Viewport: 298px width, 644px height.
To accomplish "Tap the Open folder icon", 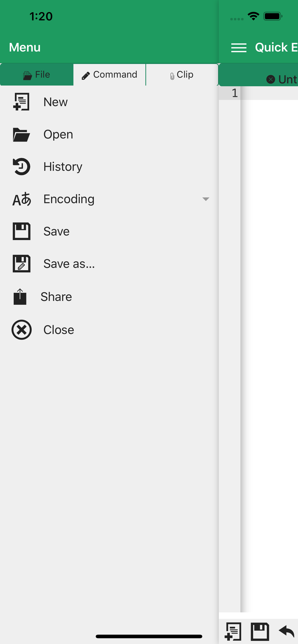I will click(21, 134).
